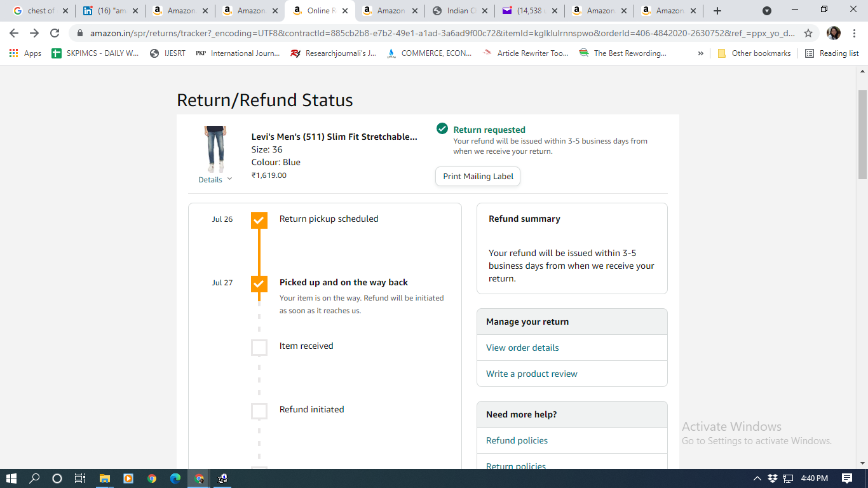Image resolution: width=868 pixels, height=488 pixels.
Task: Click the checked Return pickup scheduled box
Action: (x=259, y=220)
